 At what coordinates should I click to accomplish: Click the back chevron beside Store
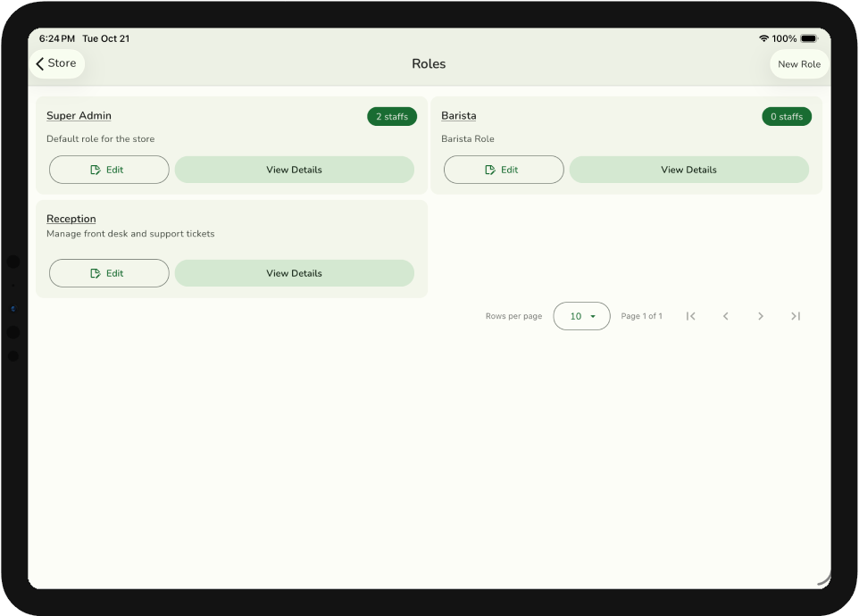(x=40, y=63)
